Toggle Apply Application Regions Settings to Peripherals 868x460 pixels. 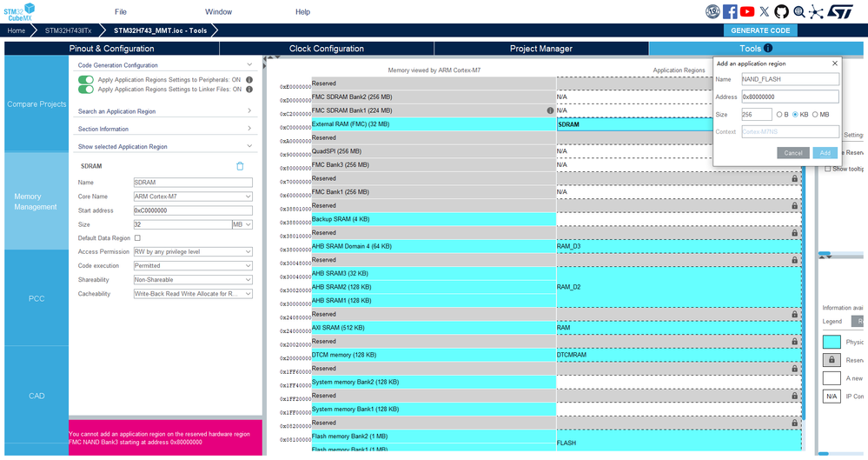pyautogui.click(x=86, y=80)
